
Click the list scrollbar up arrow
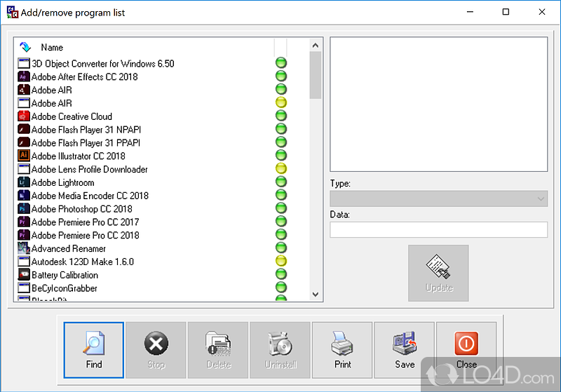click(315, 46)
